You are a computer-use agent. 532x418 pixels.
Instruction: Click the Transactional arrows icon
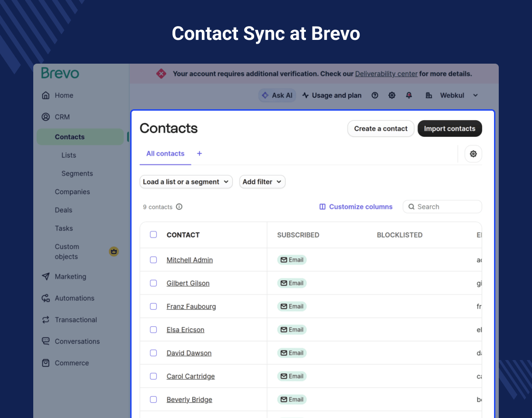[x=46, y=320]
